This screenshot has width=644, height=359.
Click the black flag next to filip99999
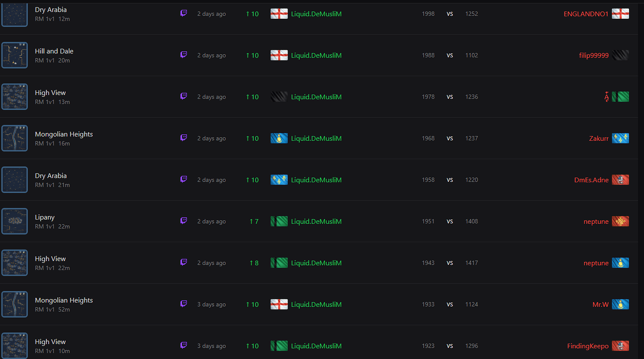coord(620,55)
